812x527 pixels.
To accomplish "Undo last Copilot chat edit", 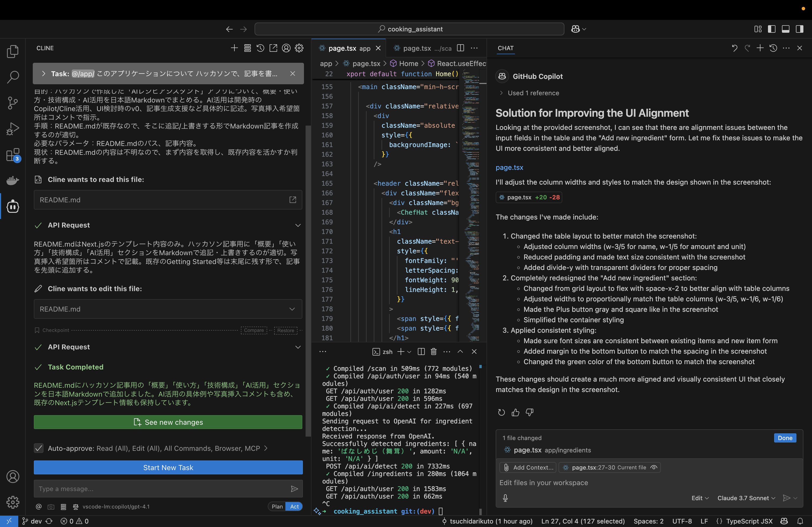I will [734, 48].
